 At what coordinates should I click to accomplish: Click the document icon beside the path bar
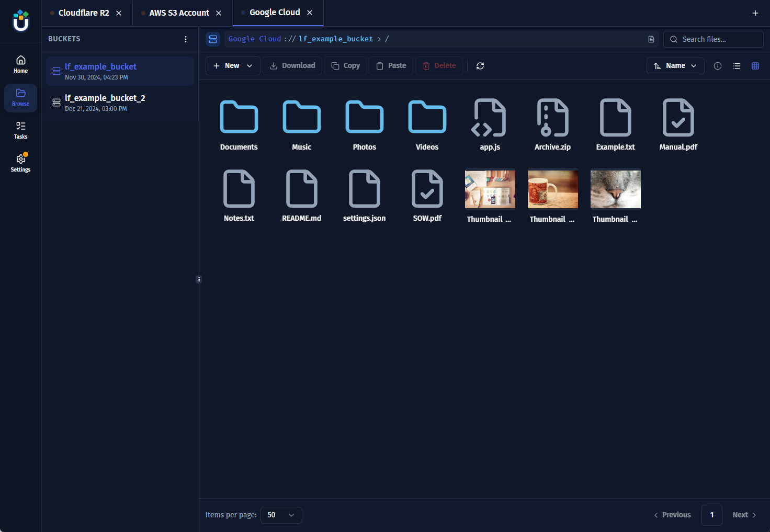(x=651, y=39)
